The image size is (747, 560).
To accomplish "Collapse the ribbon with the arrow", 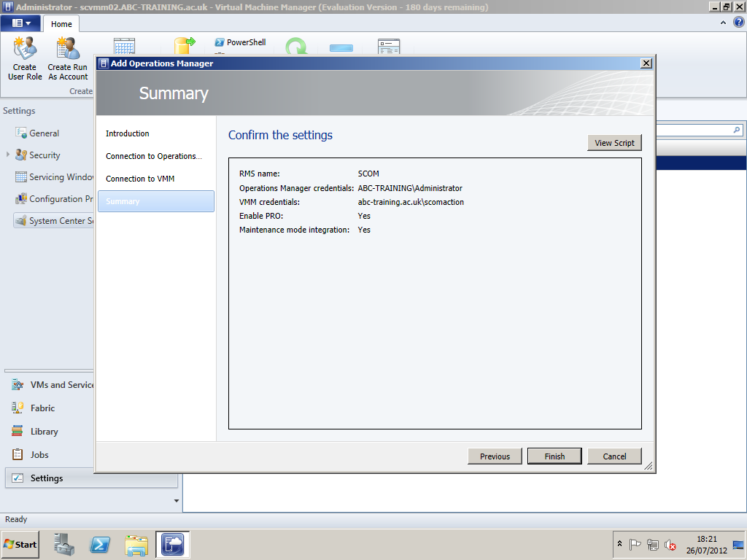I will 723,23.
